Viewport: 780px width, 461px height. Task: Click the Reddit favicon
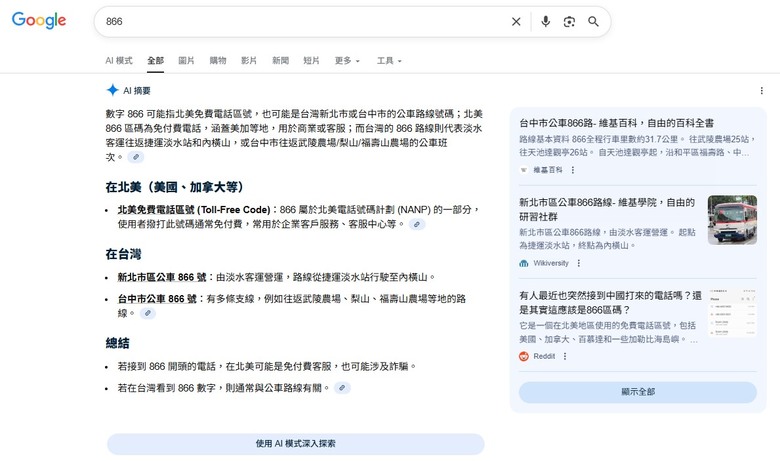tap(524, 356)
